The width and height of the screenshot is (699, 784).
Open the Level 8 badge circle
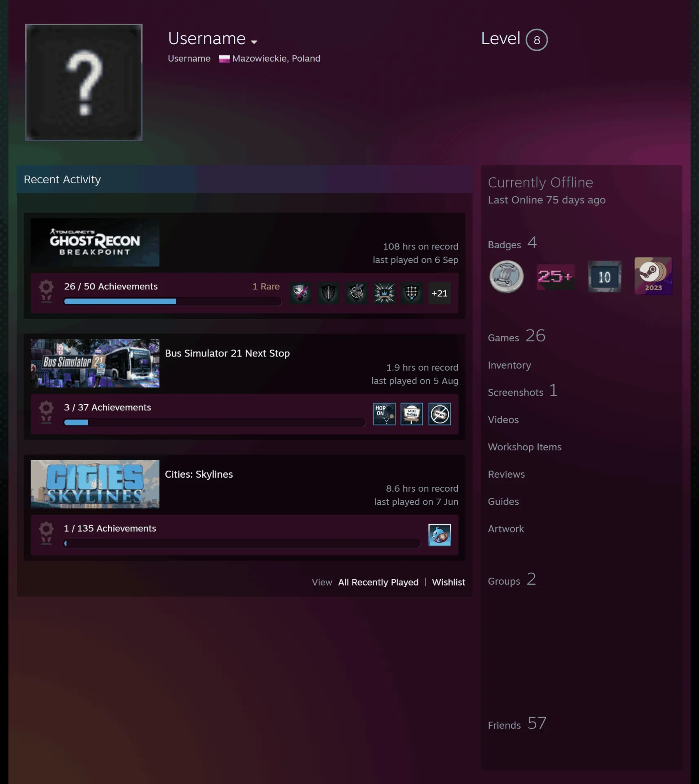536,40
